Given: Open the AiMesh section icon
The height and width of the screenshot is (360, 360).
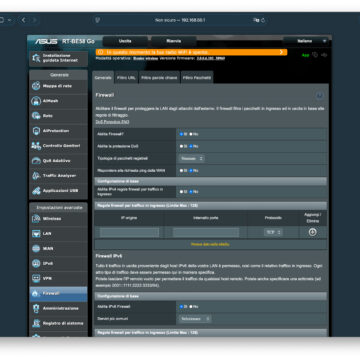Looking at the screenshot, I should tap(36, 101).
